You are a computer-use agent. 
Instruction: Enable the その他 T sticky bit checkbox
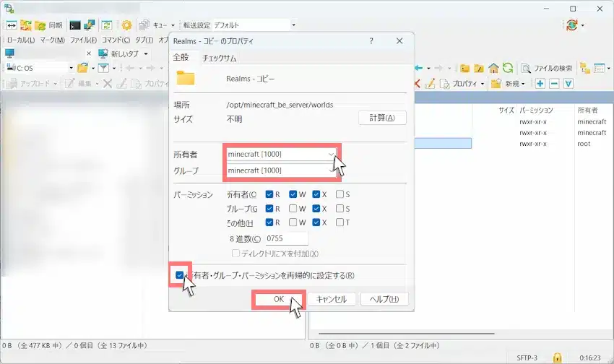coord(340,222)
